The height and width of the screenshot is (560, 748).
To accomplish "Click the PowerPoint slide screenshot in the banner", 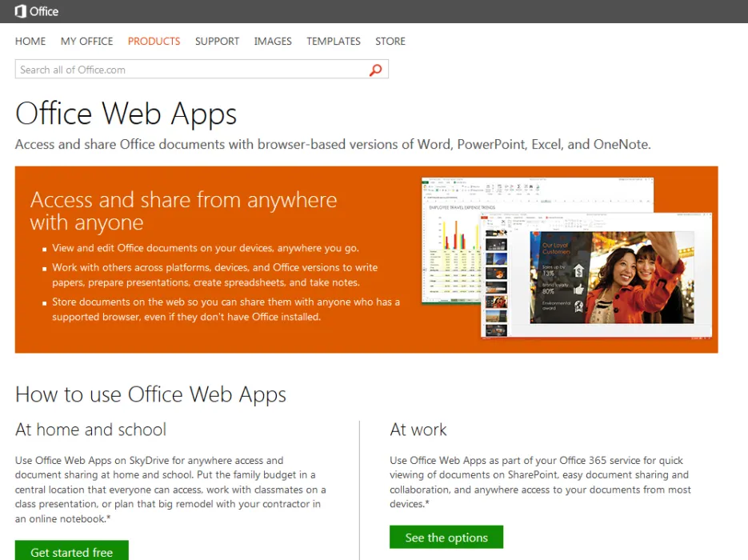I will coord(596,276).
